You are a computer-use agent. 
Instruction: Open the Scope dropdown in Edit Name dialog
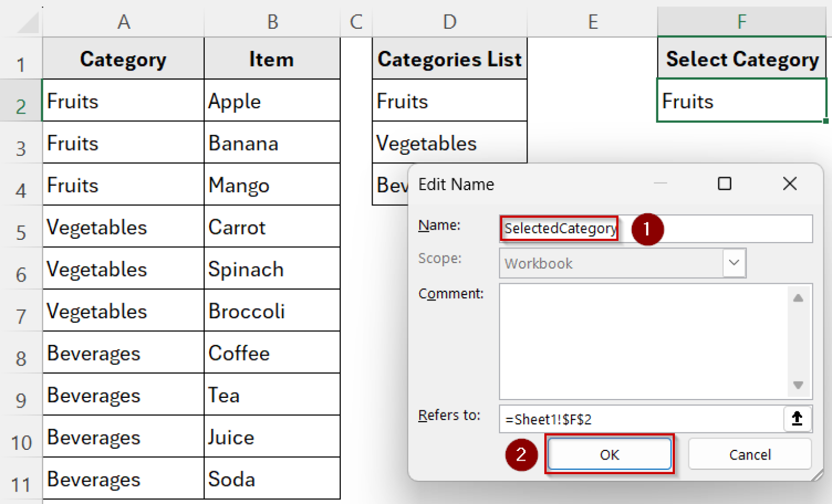(x=734, y=263)
